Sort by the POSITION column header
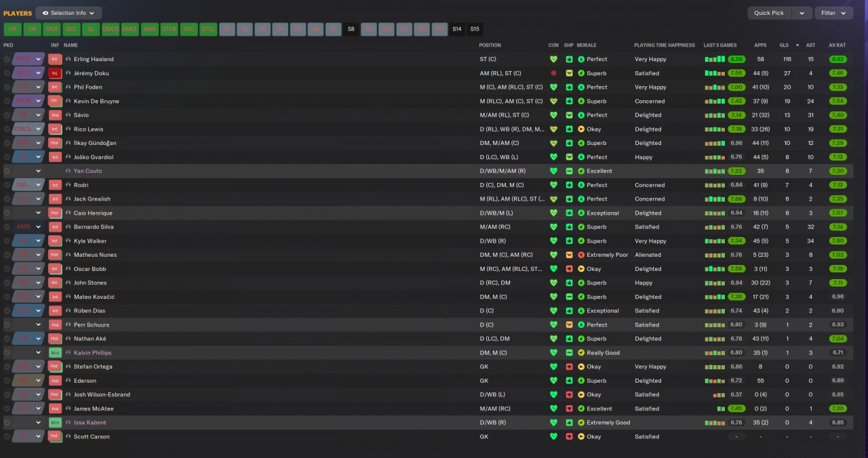The image size is (868, 458). [x=490, y=45]
